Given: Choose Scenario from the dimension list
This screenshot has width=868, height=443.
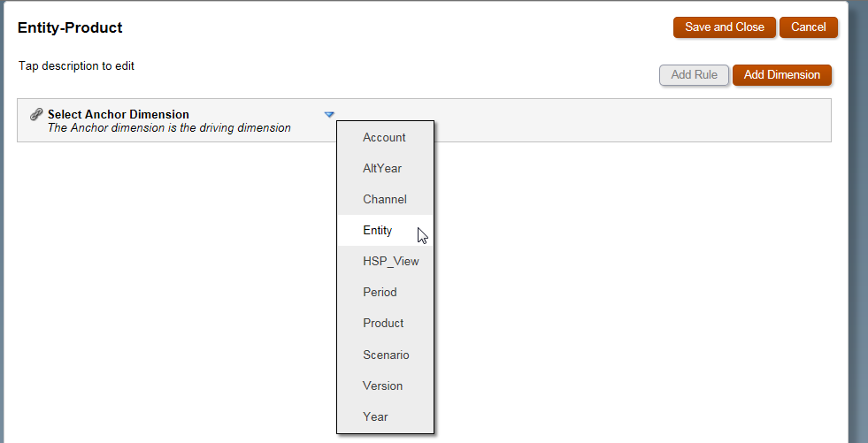Looking at the screenshot, I should click(x=385, y=355).
